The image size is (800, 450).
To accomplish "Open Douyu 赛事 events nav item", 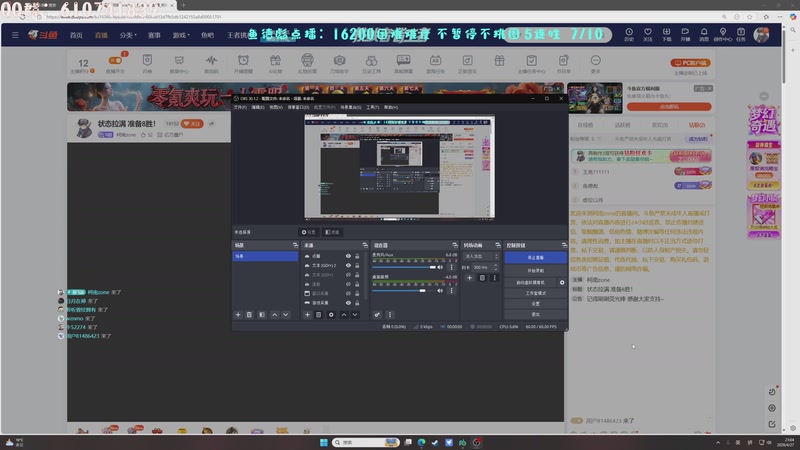I will (154, 35).
